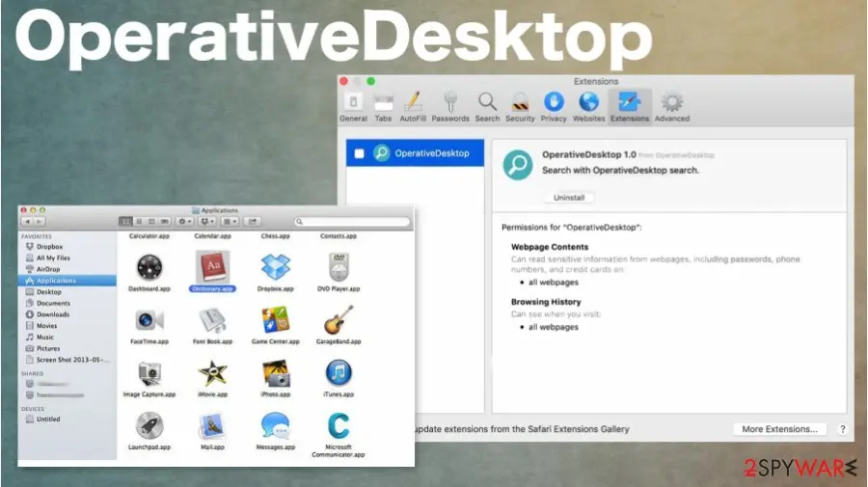868x487 pixels.
Task: Select the GarageBand.app icon
Action: click(x=339, y=320)
